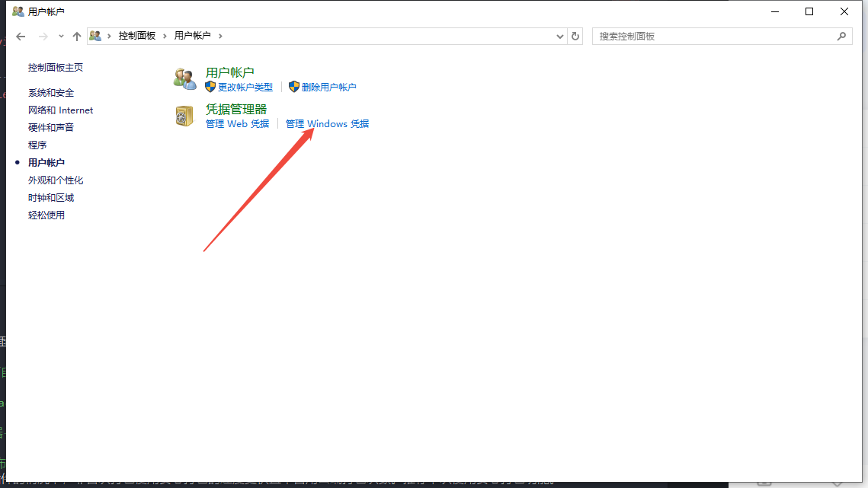Screen dimensions: 868x488
Task: Open 硬件和声音 category
Action: pyautogui.click(x=51, y=128)
